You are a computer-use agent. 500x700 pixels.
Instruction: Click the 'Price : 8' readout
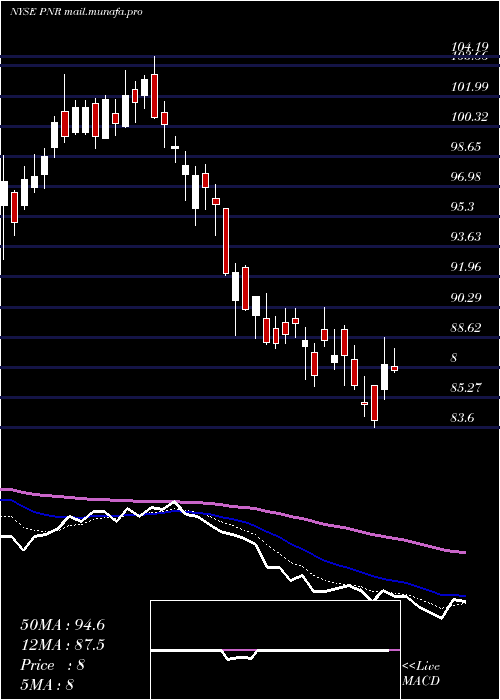53,665
